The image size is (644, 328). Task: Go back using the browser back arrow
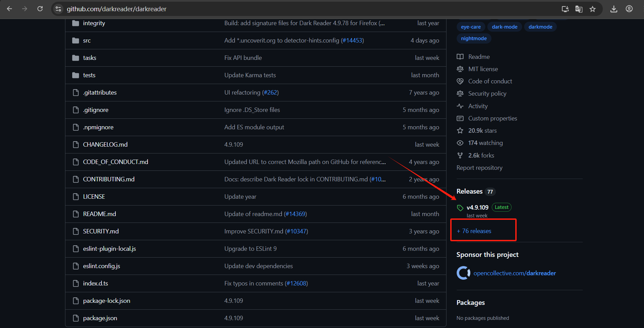10,9
